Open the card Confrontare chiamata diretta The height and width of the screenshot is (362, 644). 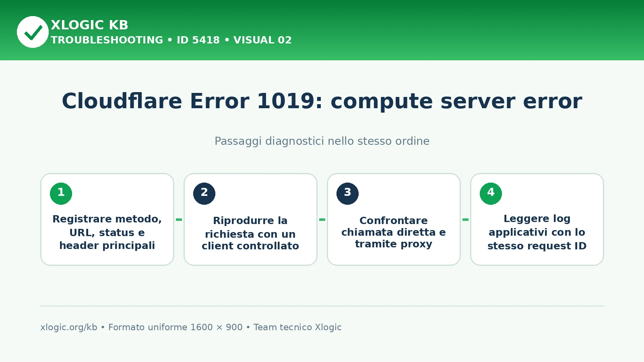[x=394, y=219]
